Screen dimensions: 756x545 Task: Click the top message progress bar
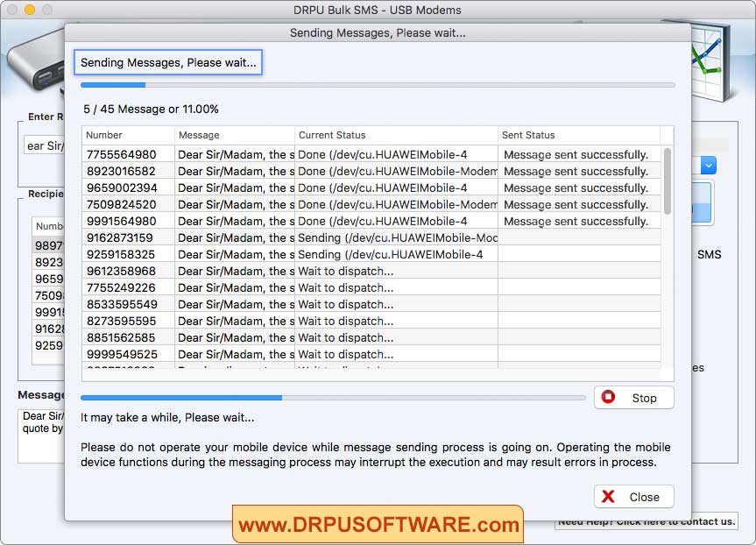pyautogui.click(x=378, y=85)
